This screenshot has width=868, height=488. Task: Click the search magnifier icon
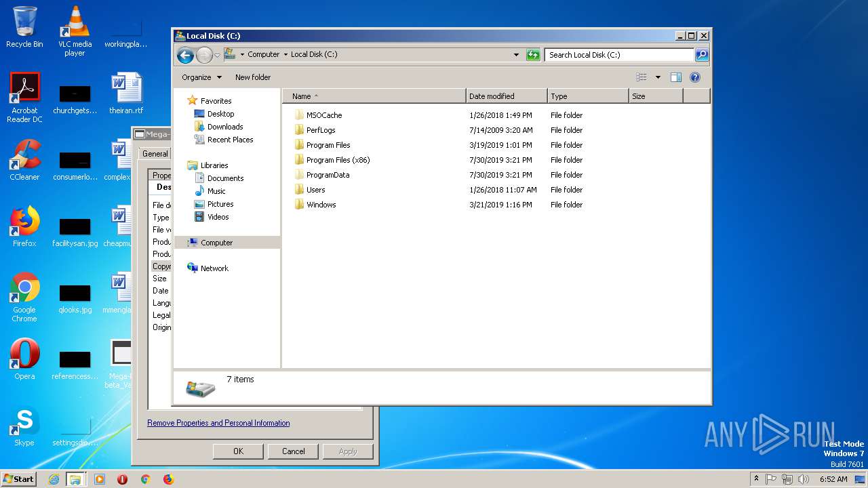point(702,55)
